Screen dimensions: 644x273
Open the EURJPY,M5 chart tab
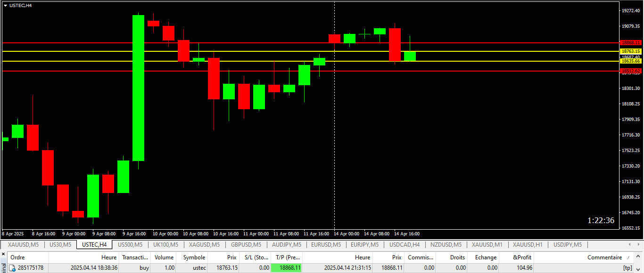tap(364, 245)
